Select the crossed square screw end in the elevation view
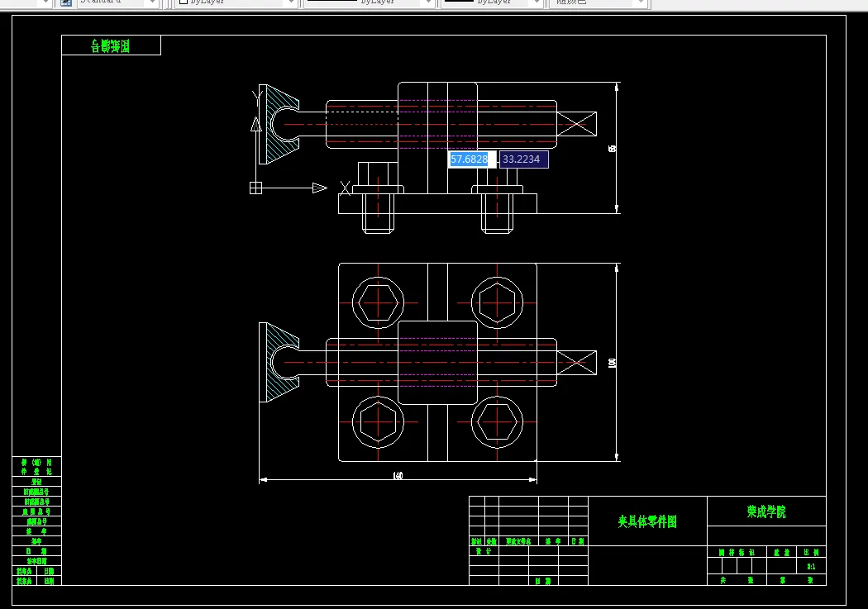Image resolution: width=868 pixels, height=609 pixels. click(x=577, y=124)
